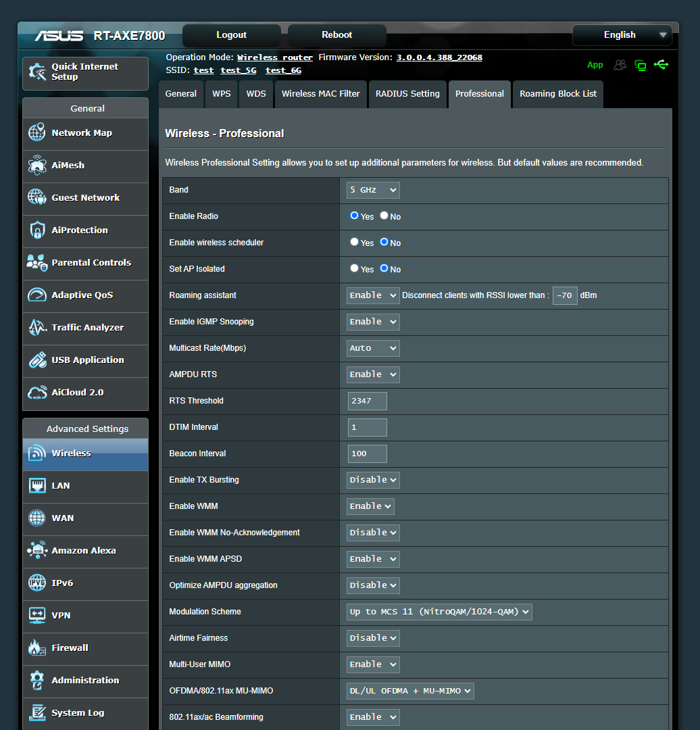
Task: Set Enable Radio to Yes
Action: tap(354, 216)
